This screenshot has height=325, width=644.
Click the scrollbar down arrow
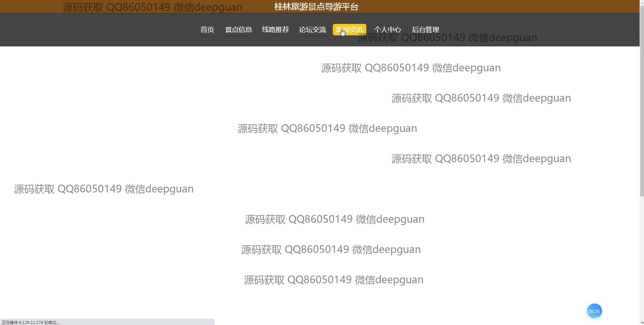click(642, 322)
